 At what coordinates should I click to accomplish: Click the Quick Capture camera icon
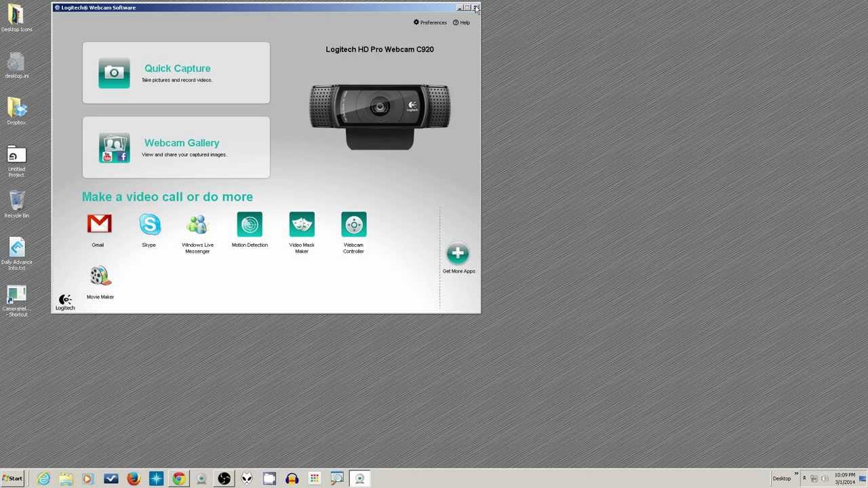[x=114, y=73]
